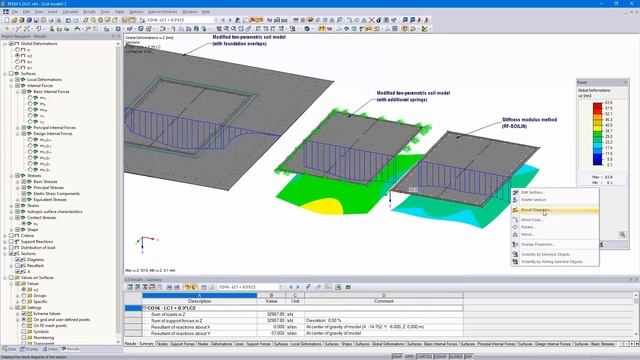Toggle Local Deformations checkbox

click(x=18, y=80)
